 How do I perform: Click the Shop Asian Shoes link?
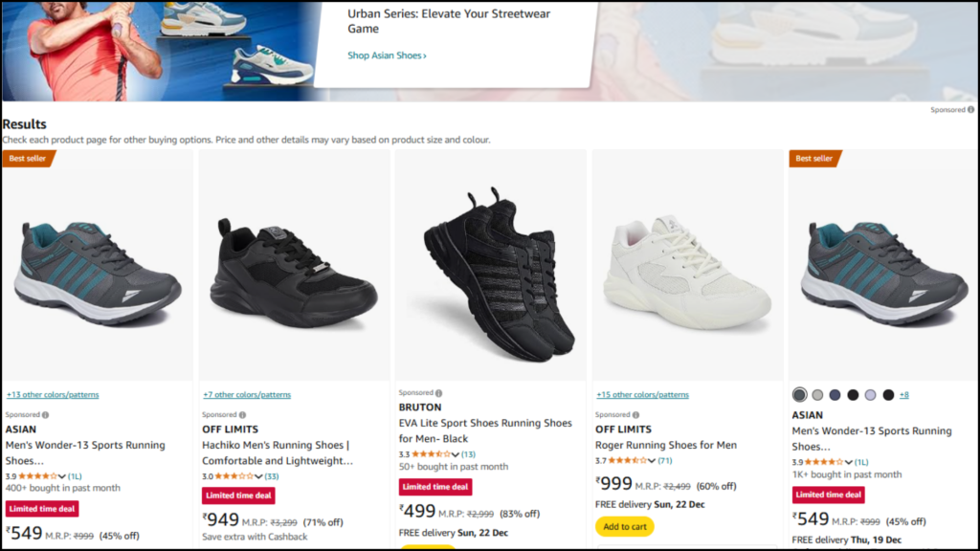(x=387, y=55)
